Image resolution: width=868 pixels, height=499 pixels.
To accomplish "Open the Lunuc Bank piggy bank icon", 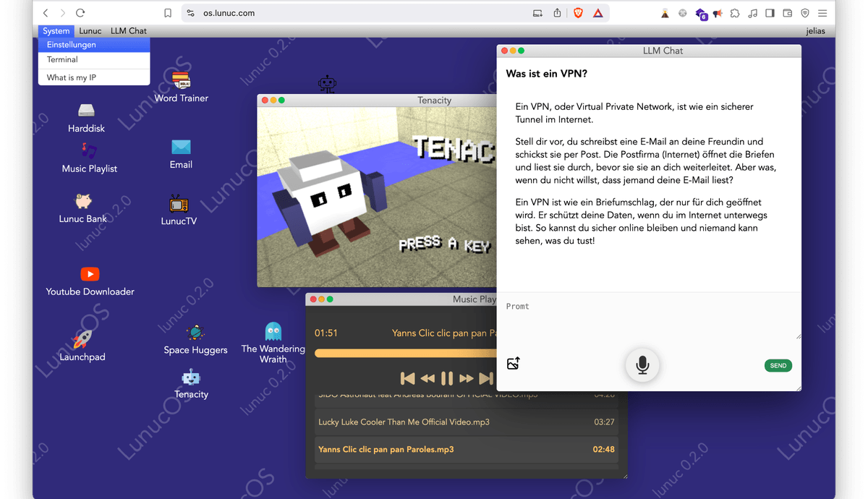I will (82, 201).
